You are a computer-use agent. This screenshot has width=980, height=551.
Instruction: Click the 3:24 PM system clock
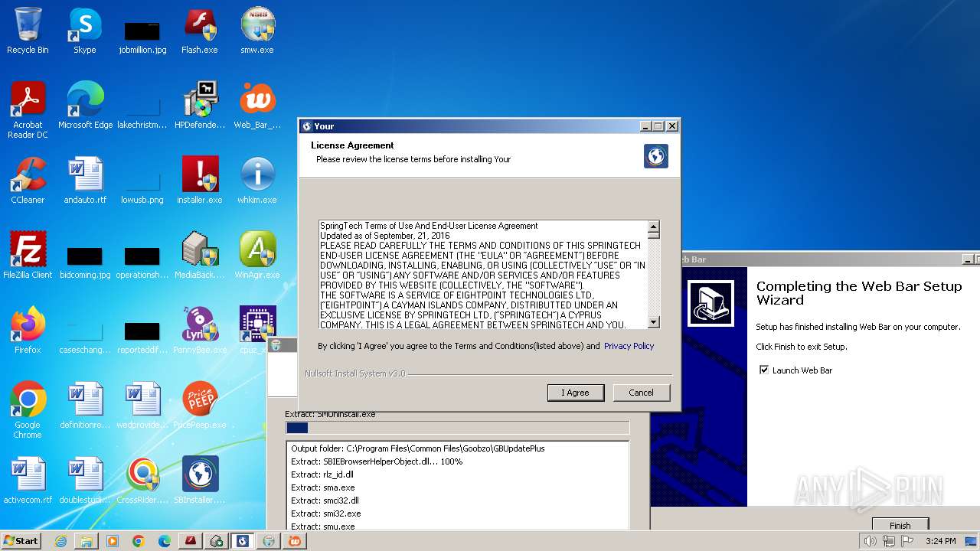(x=940, y=541)
